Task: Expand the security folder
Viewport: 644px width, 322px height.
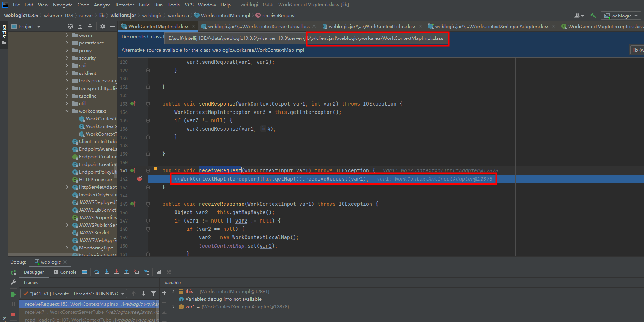Action: pos(67,58)
